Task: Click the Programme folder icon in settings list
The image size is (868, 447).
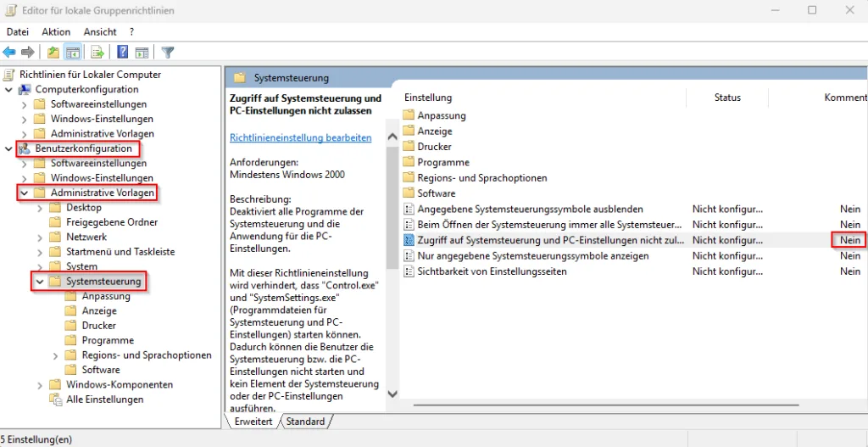Action: click(x=409, y=162)
